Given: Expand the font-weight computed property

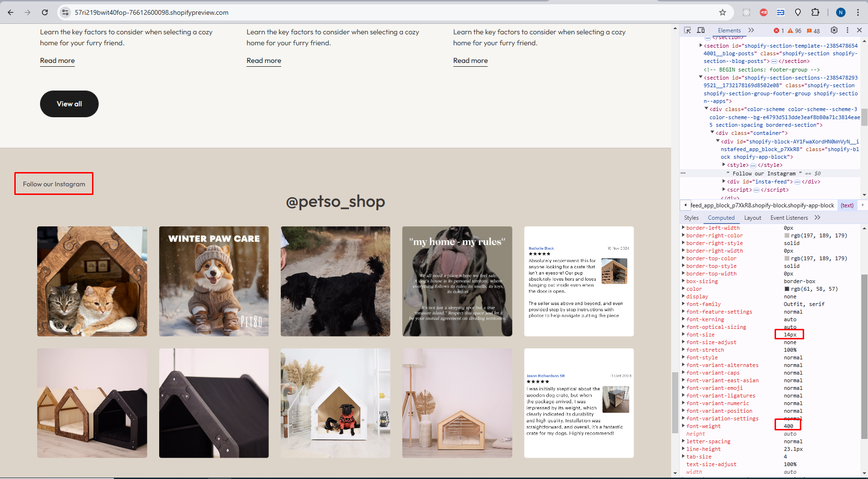Looking at the screenshot, I should [x=683, y=426].
